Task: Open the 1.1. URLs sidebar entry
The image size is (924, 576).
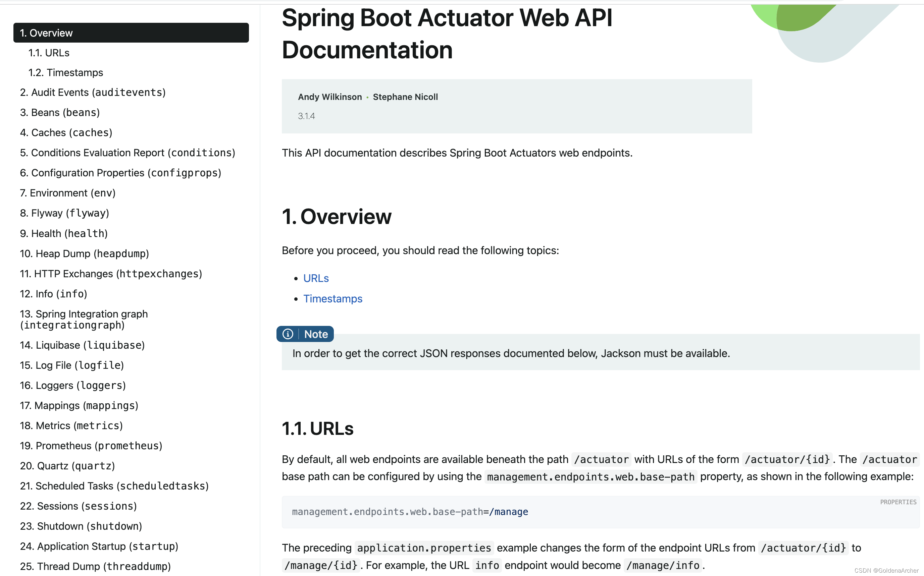Action: [49, 53]
